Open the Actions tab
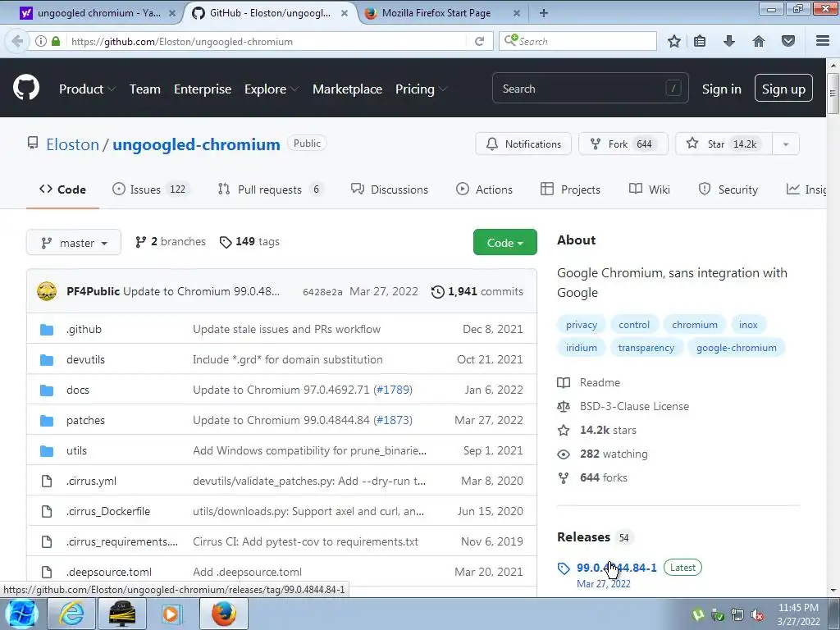840x630 pixels. [x=484, y=189]
